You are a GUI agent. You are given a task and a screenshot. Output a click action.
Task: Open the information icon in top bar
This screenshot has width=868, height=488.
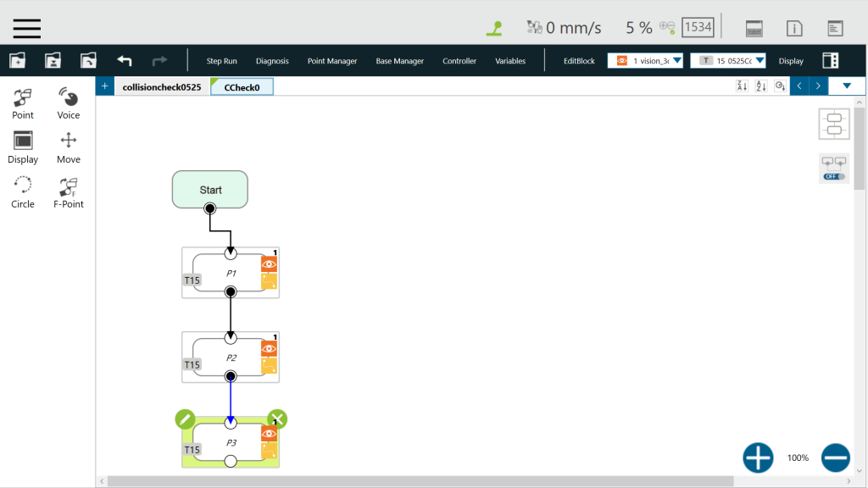click(794, 28)
